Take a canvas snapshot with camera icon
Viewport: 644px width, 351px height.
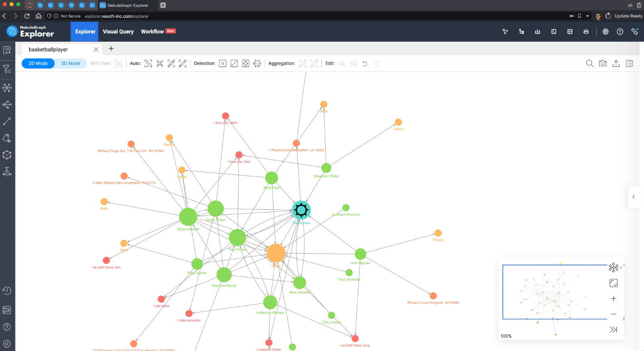603,63
